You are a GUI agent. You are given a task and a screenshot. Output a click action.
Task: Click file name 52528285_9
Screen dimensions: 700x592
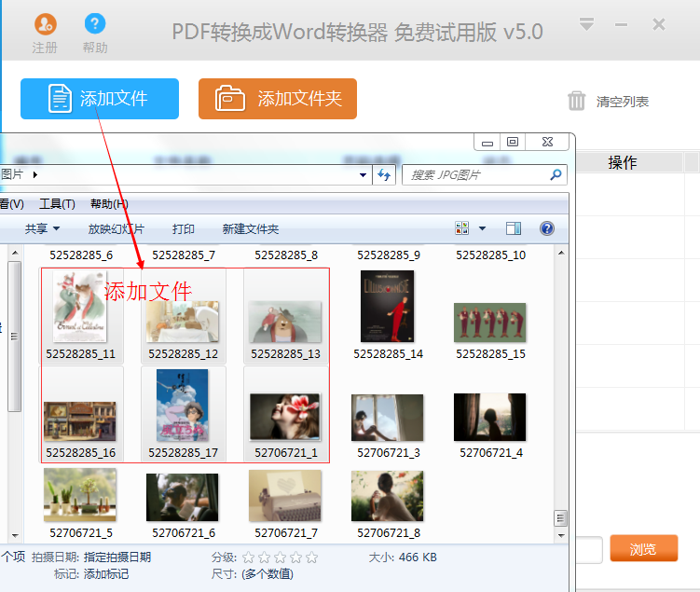389,255
